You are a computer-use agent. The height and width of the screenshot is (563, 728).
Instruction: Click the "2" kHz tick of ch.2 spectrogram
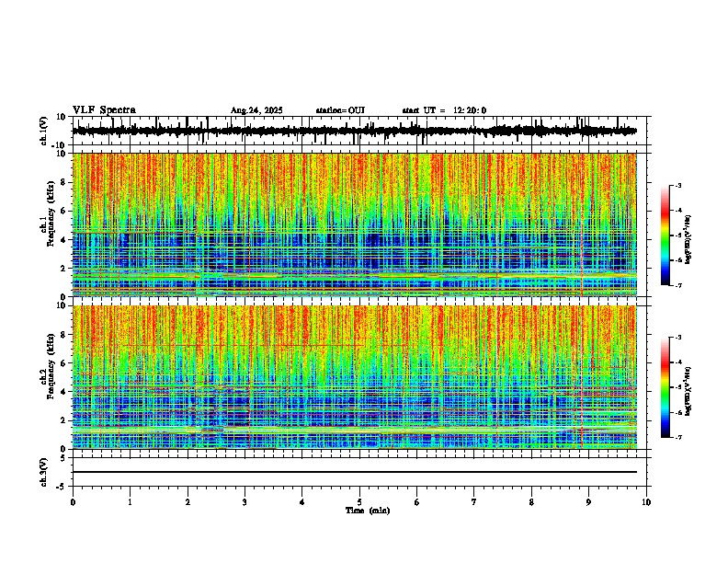[63, 420]
